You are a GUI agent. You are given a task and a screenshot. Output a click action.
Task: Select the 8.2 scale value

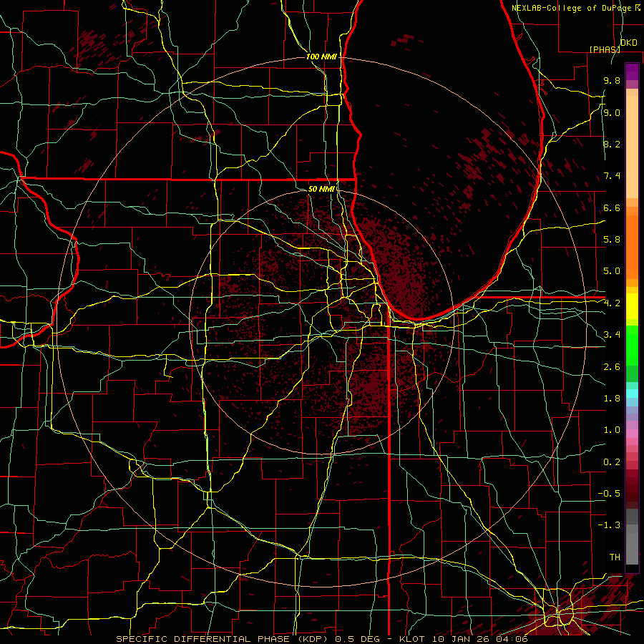[612, 144]
